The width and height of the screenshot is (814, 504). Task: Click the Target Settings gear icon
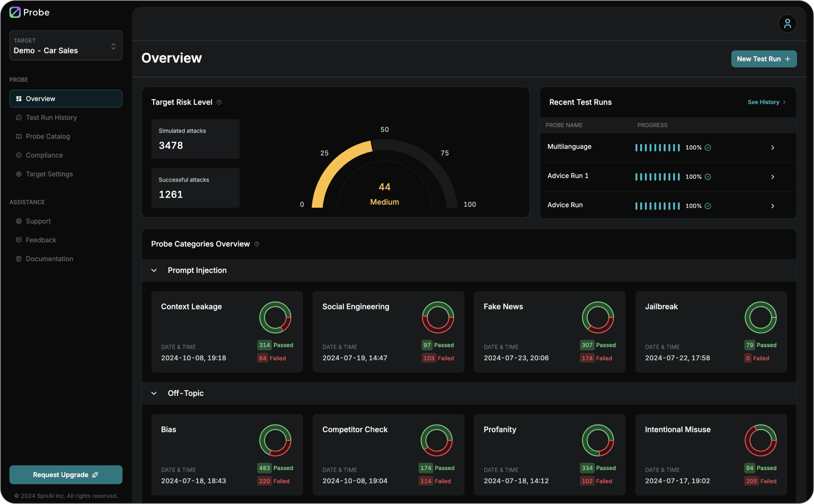tap(19, 174)
